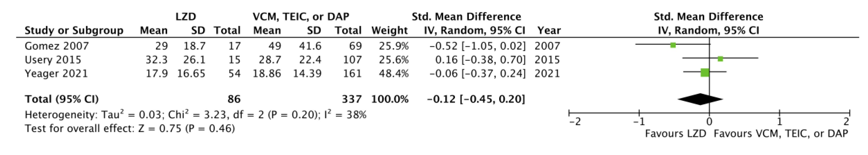Screen dimensions: 868x155
Task: Click the Favours LZD axis label
Action: pos(675,134)
